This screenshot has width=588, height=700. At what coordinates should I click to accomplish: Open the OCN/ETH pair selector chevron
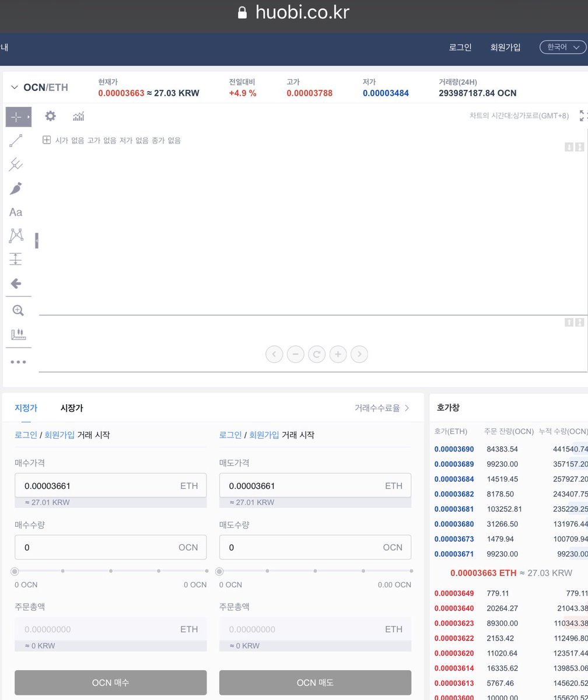click(x=15, y=87)
